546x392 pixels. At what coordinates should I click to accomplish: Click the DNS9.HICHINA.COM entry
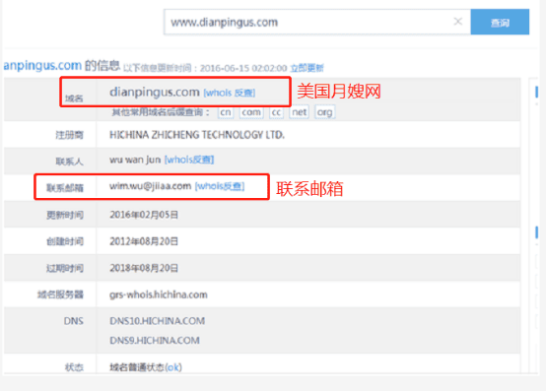155,340
